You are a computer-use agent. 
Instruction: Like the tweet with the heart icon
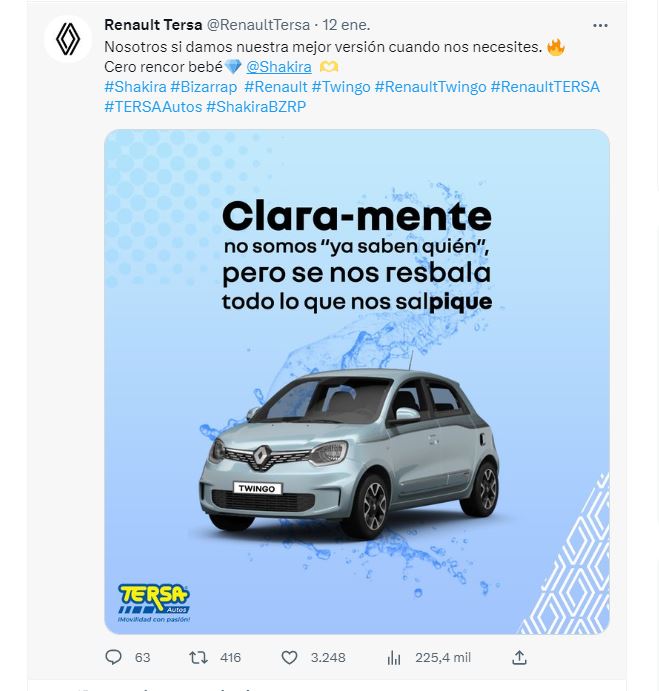pyautogui.click(x=289, y=658)
